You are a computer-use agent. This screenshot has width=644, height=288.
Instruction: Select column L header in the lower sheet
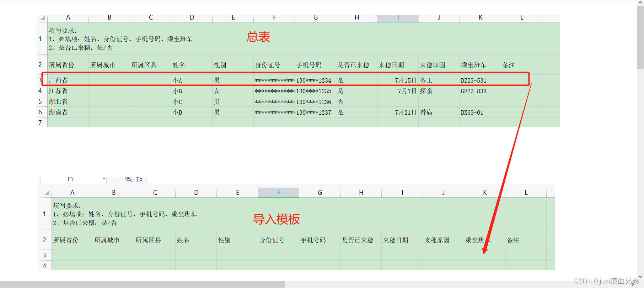click(x=526, y=193)
